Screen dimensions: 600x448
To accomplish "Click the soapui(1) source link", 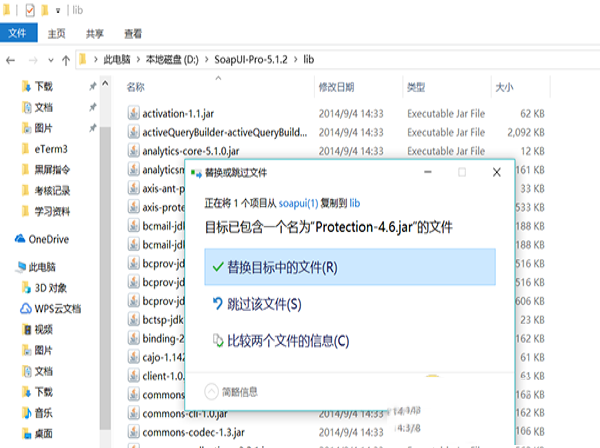I will [x=298, y=203].
